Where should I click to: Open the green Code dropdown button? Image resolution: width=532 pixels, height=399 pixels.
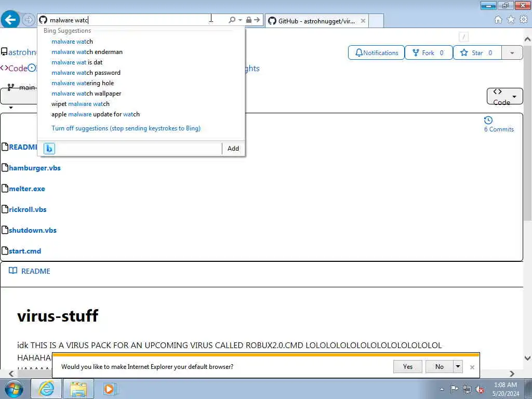[x=504, y=97]
